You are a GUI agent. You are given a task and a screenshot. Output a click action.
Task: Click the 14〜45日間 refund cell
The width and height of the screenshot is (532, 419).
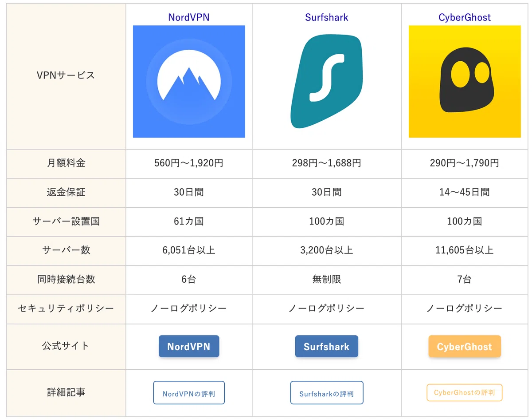click(465, 193)
